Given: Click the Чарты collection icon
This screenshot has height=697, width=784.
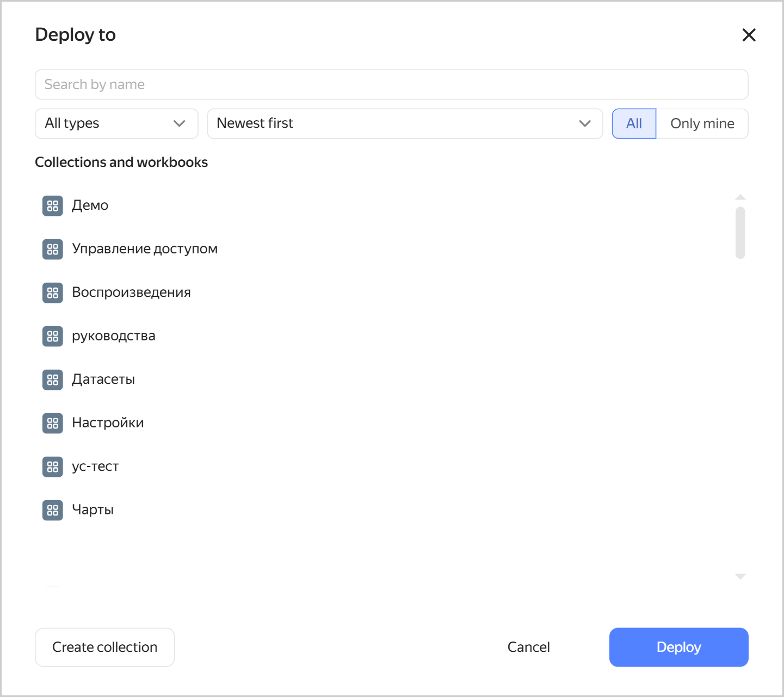Looking at the screenshot, I should (53, 510).
